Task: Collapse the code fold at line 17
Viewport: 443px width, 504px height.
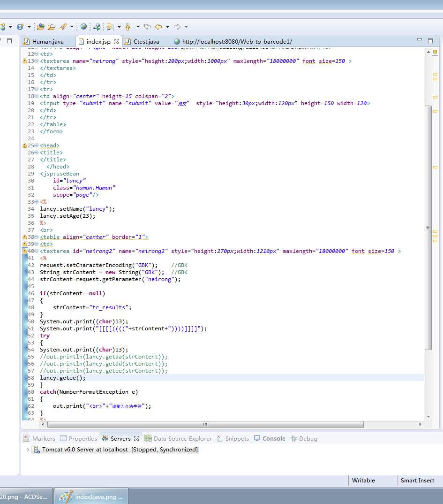Action: coord(36,89)
